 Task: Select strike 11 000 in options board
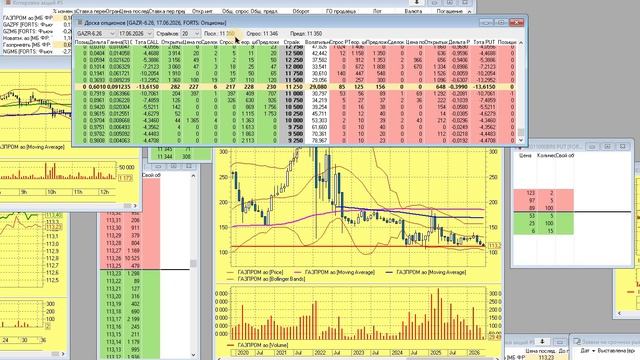tap(294, 93)
